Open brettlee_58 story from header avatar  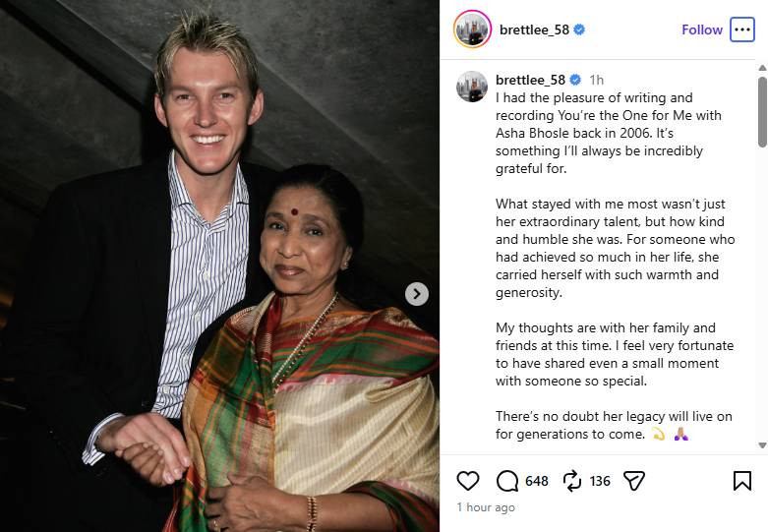pos(472,30)
